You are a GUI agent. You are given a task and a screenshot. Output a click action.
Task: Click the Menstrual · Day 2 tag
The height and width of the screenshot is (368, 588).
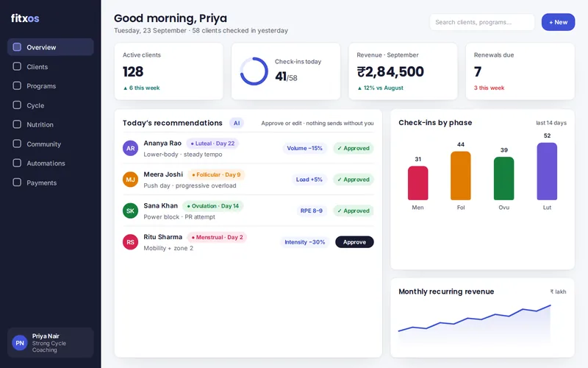click(217, 237)
